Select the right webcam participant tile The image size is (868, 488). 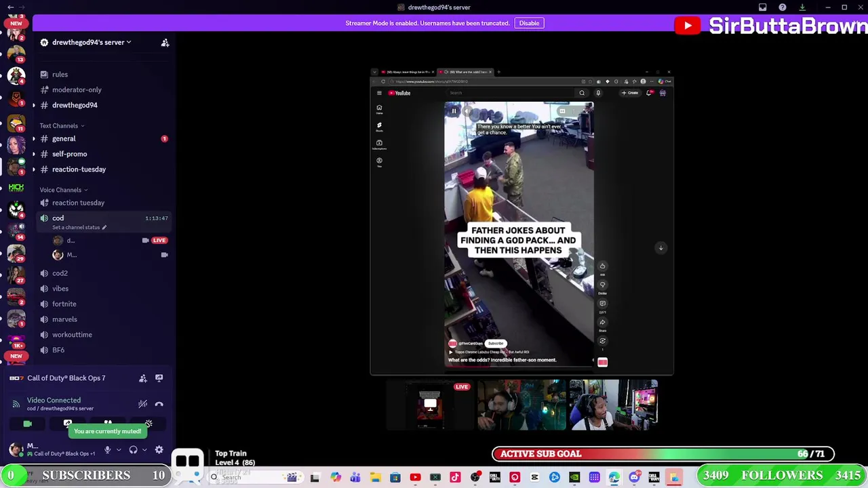[613, 405]
